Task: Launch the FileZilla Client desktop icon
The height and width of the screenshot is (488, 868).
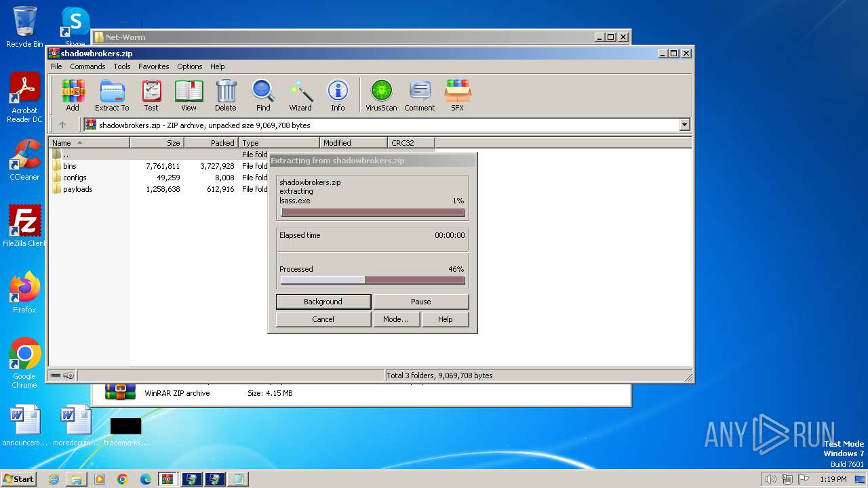Action: pyautogui.click(x=24, y=226)
